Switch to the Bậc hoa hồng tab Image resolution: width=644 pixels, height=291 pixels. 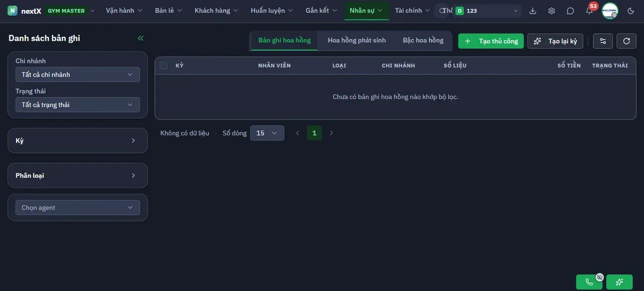click(423, 40)
